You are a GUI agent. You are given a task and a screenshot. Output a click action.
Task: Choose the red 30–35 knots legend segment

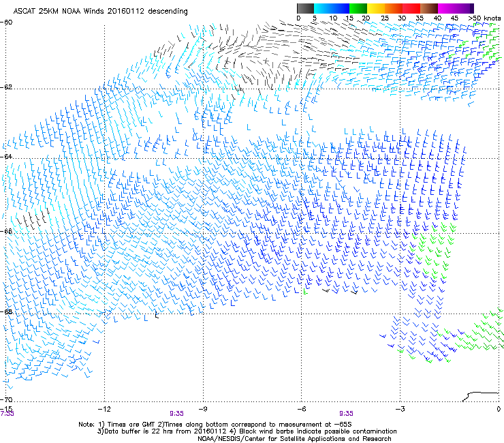pos(411,8)
